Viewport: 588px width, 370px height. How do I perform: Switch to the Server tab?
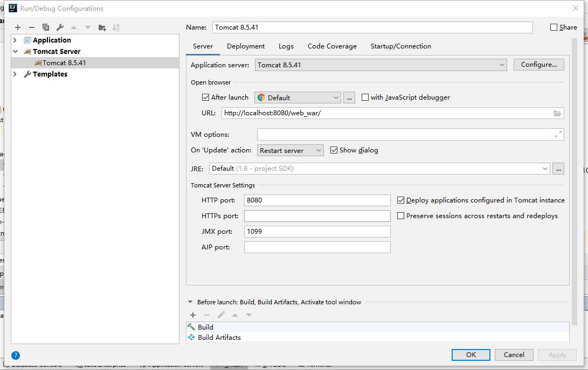pos(203,46)
